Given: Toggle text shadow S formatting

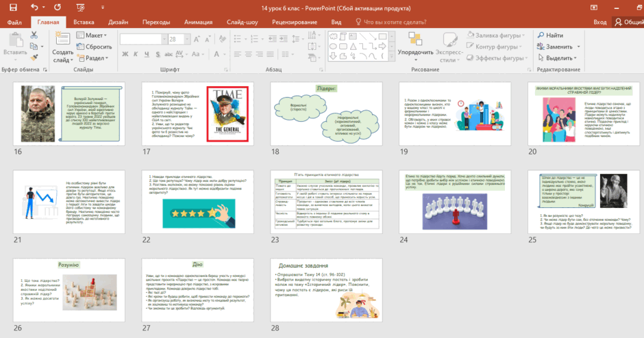Looking at the screenshot, I should 158,54.
